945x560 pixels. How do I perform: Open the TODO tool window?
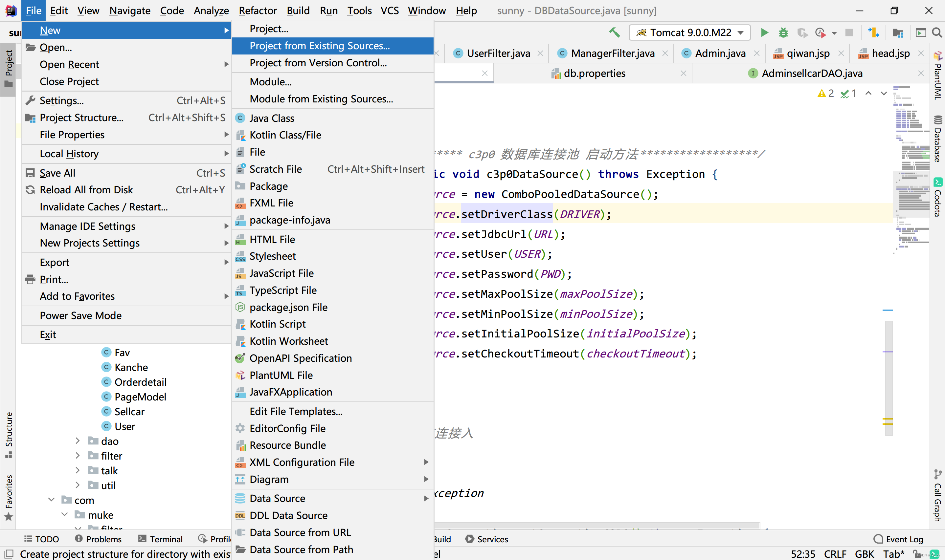click(x=41, y=539)
